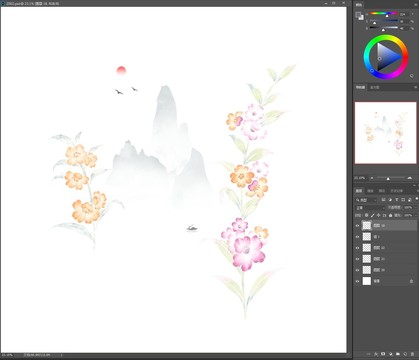Switch to the 导航器 Navigator tab

360,87
